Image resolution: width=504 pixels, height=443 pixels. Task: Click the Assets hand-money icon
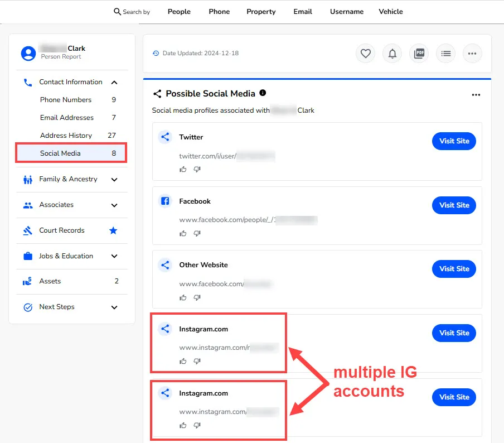(27, 281)
